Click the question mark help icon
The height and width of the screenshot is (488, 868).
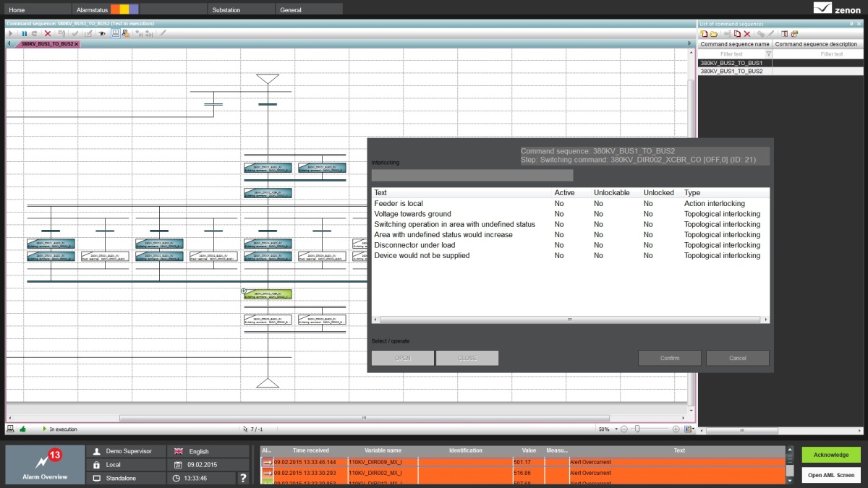pyautogui.click(x=243, y=478)
